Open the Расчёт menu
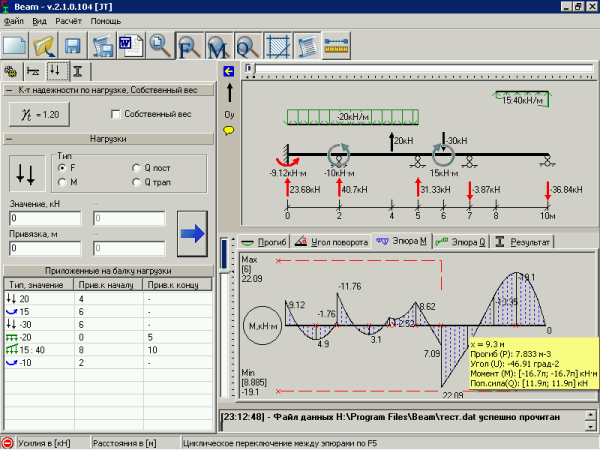The image size is (600, 450). 68,21
